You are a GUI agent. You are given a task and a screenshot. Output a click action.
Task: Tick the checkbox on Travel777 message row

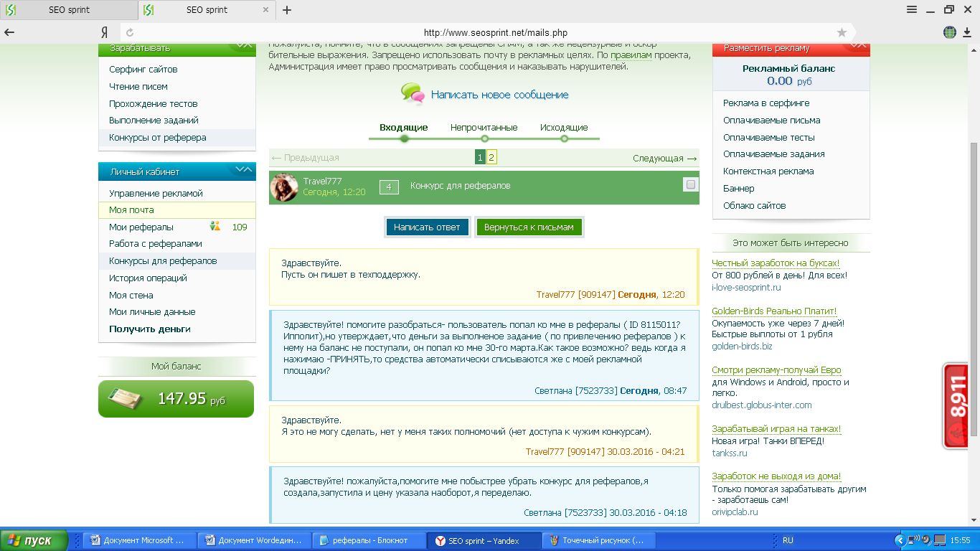pyautogui.click(x=691, y=184)
